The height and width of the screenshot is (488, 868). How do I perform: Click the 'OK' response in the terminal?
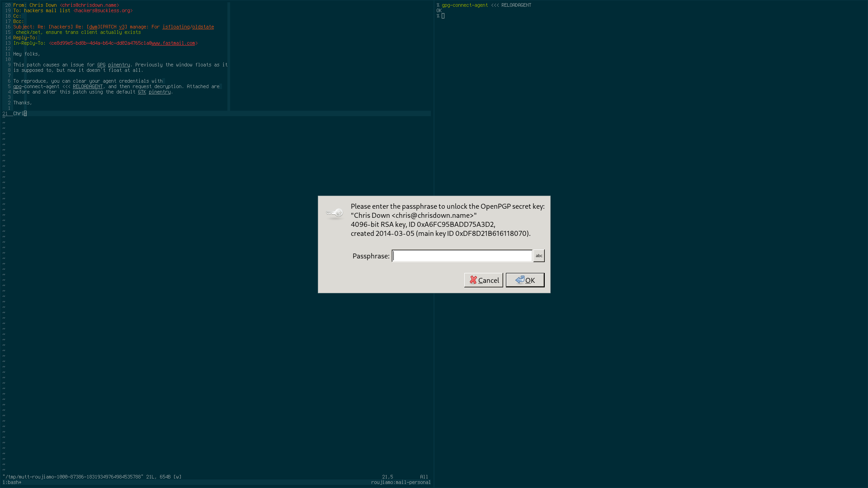coord(439,11)
